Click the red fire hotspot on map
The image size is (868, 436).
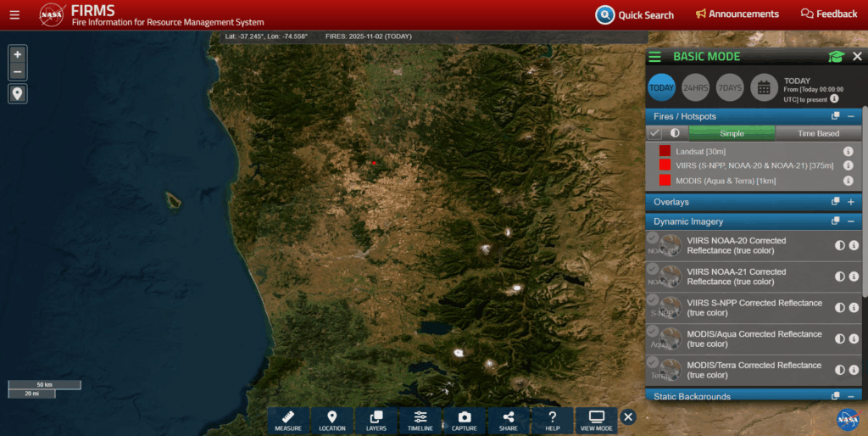coord(373,162)
